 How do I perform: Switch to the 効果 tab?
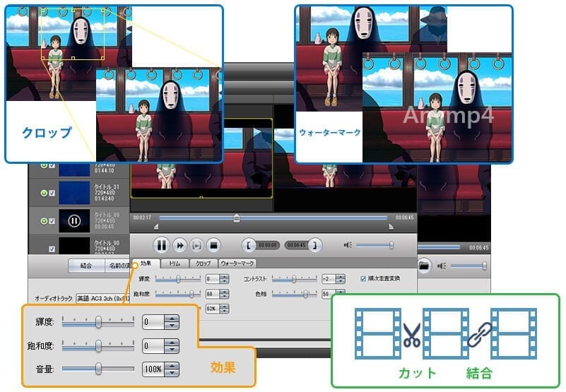click(x=146, y=263)
